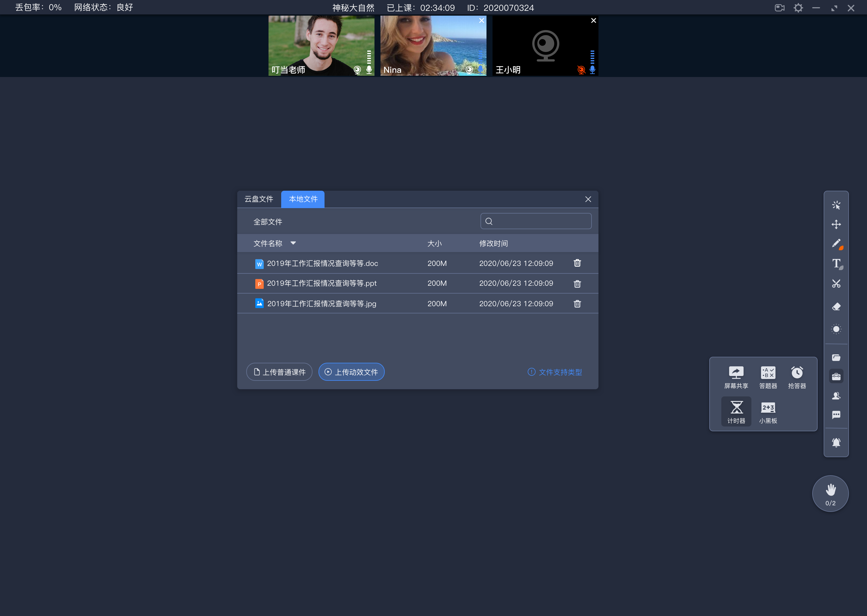Screen dimensions: 867x616
Task: Search files in search input field
Action: pyautogui.click(x=536, y=221)
